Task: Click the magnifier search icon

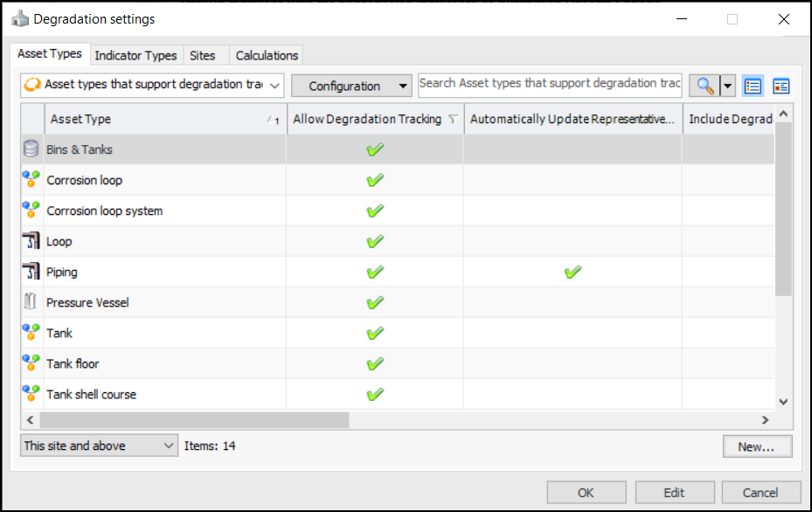Action: 704,86
